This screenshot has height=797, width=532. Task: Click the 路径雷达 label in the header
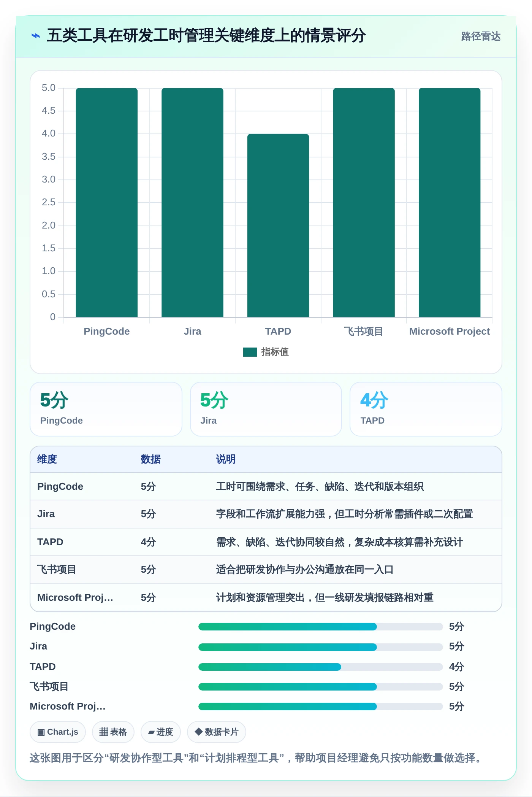point(481,37)
